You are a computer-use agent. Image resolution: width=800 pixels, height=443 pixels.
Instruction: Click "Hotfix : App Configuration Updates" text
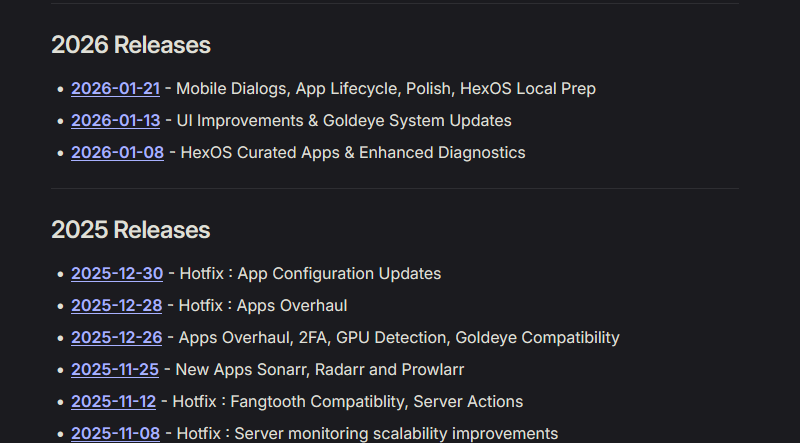(310, 274)
